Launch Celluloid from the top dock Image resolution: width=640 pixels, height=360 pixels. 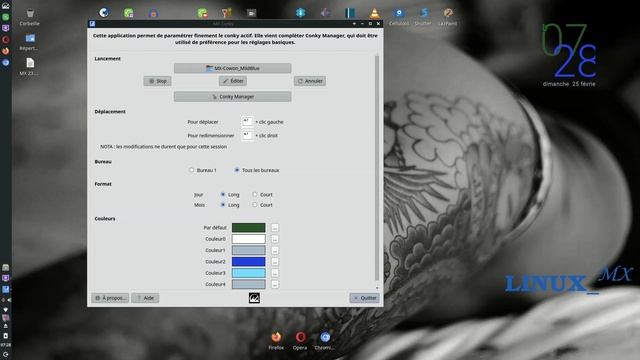point(399,16)
